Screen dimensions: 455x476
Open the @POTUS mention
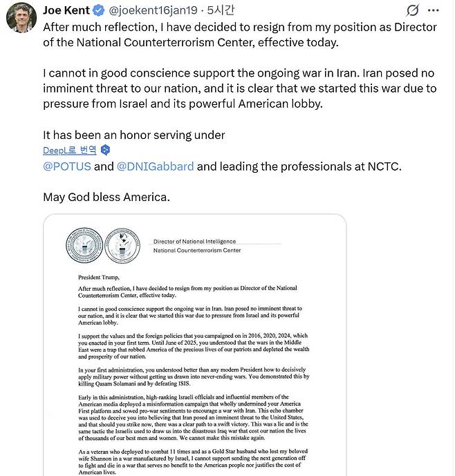tap(66, 166)
